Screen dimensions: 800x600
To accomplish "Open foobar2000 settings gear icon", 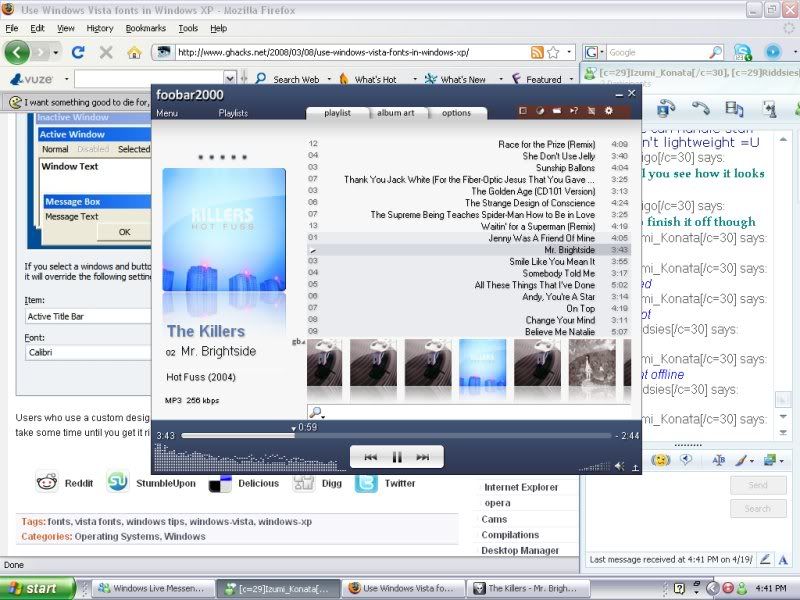I will (x=609, y=111).
